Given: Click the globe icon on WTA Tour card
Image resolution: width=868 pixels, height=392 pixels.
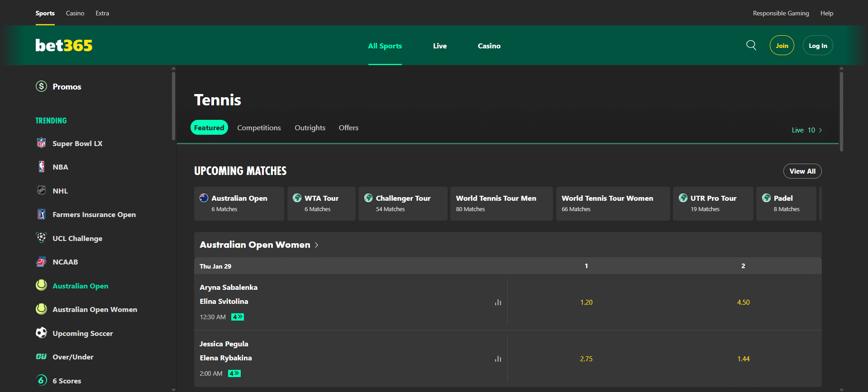Looking at the screenshot, I should [x=297, y=198].
